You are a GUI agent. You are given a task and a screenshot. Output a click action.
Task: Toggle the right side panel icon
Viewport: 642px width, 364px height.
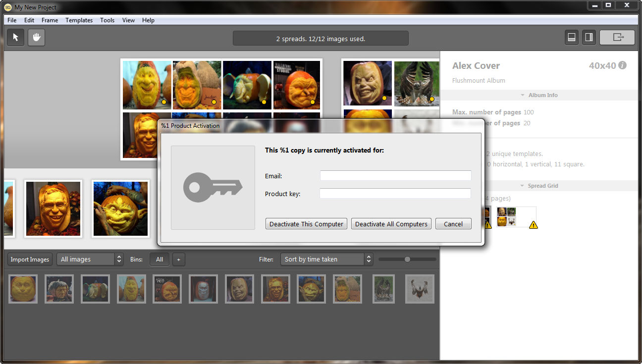[588, 38]
